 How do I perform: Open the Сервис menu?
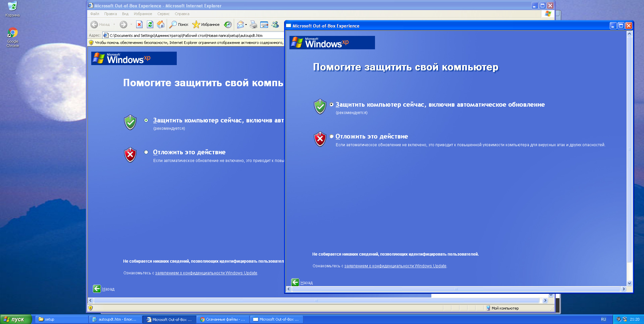pos(163,14)
